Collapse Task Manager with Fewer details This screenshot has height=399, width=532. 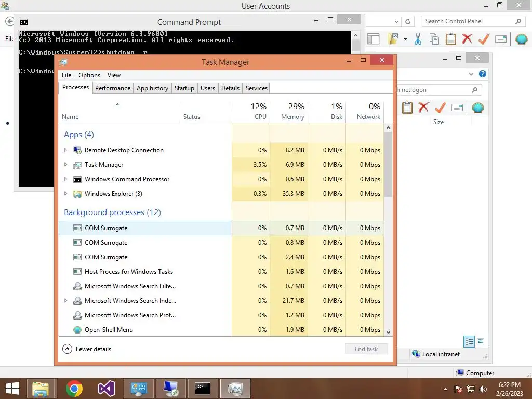tap(87, 349)
